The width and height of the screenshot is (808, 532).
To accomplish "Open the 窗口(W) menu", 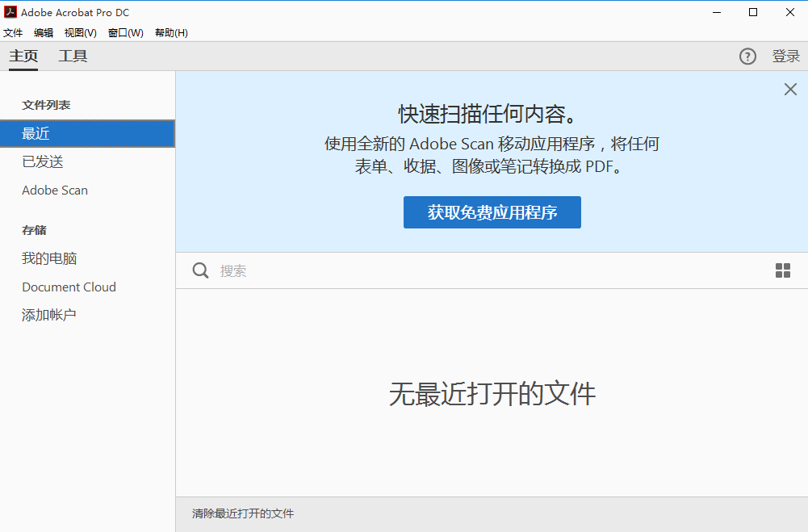I will [126, 33].
